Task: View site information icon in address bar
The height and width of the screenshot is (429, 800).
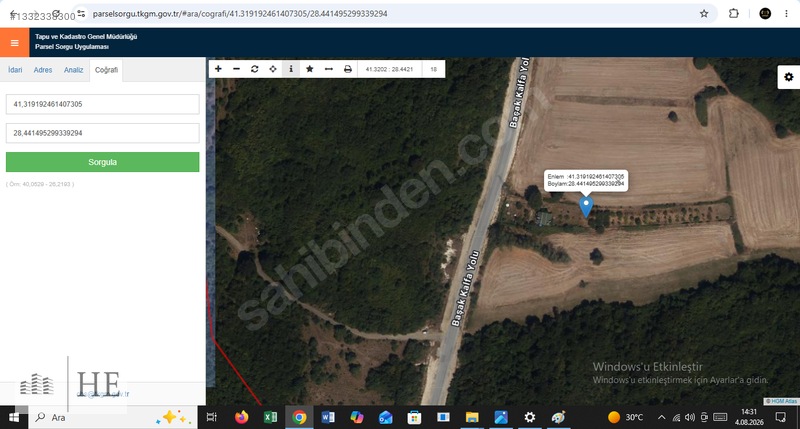Action: click(x=81, y=14)
